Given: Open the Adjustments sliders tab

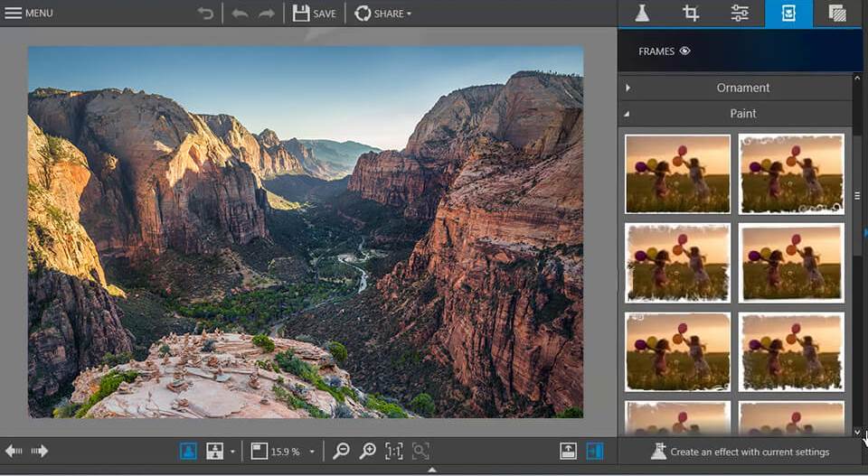Looking at the screenshot, I should [x=740, y=14].
